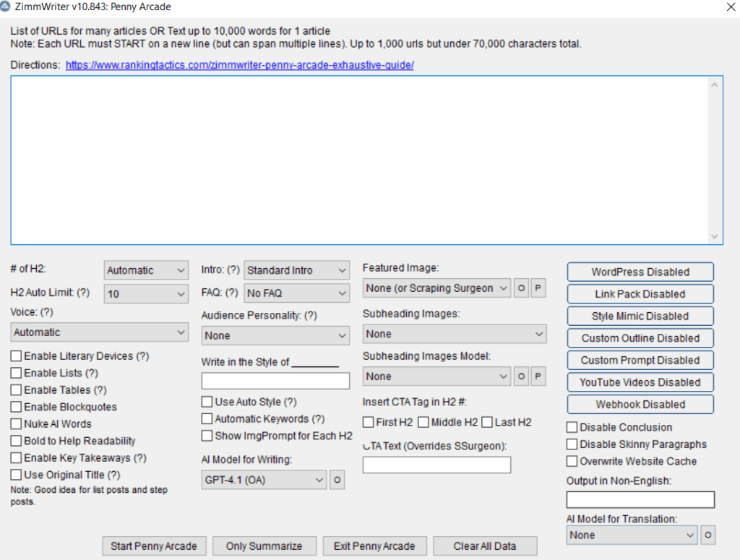Viewport: 740px width, 560px height.
Task: Click the ZimmWriter app icon in title bar
Action: coord(7,7)
